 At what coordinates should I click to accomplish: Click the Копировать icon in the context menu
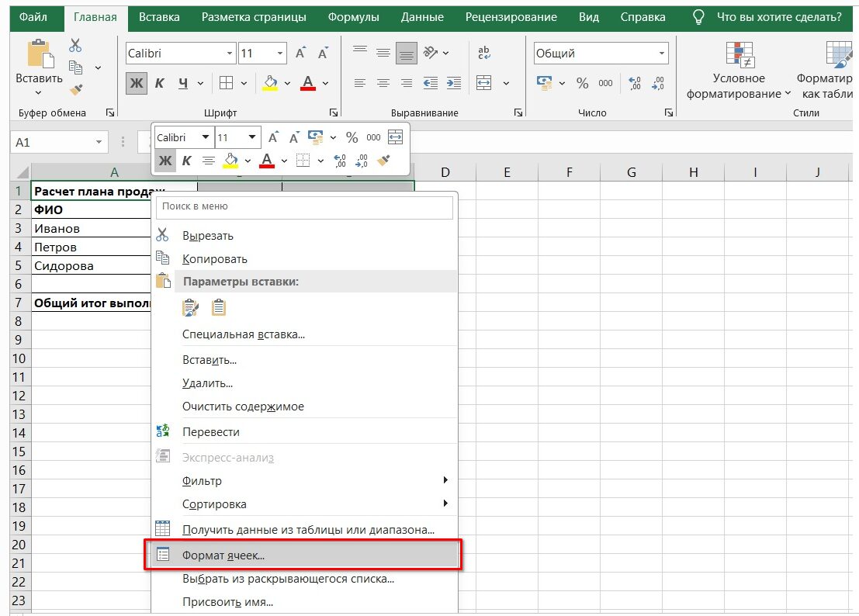(165, 257)
